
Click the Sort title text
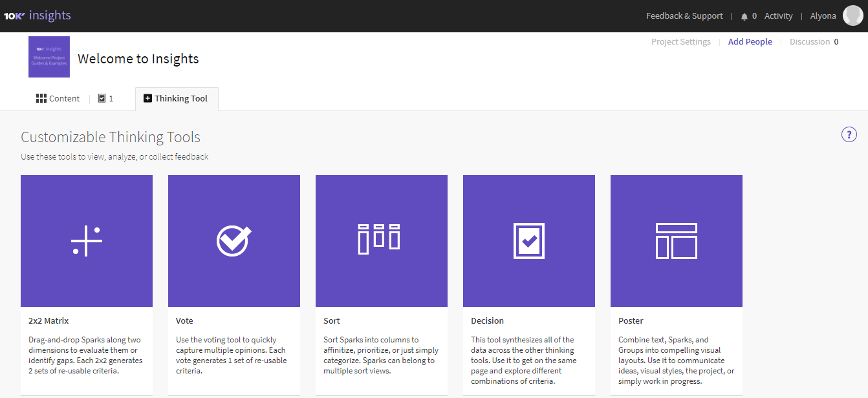[x=331, y=320]
